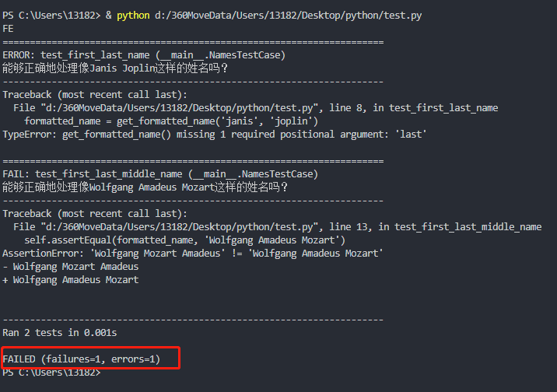Click the '+ Wolfgang Amadeus Mozart' diff line
Image resolution: width=557 pixels, height=392 pixels.
point(71,280)
